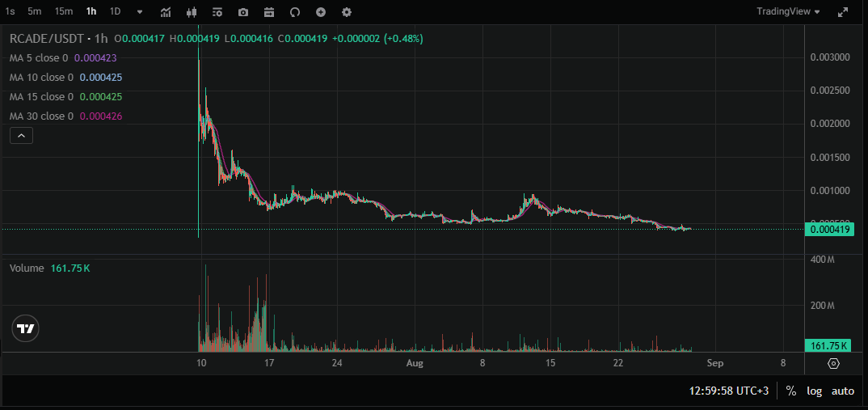The height and width of the screenshot is (410, 868).
Task: Open time axis settings hexagon icon
Action: pos(834,363)
